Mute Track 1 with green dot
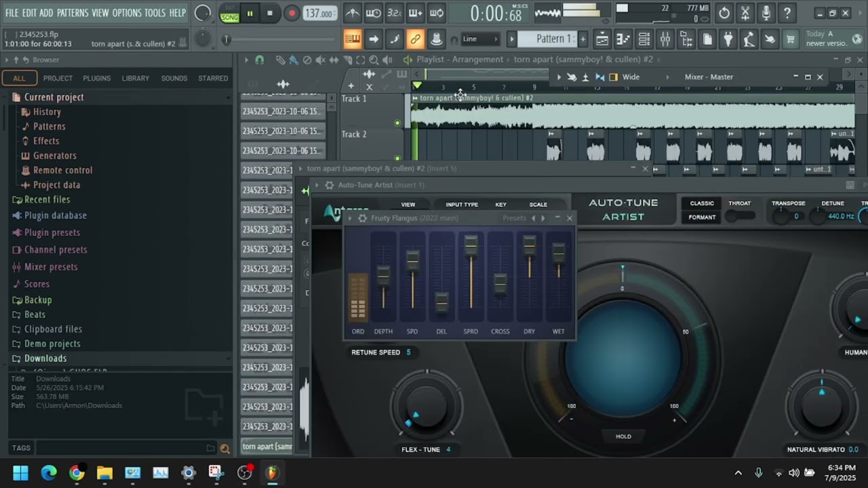The image size is (868, 488). click(397, 123)
